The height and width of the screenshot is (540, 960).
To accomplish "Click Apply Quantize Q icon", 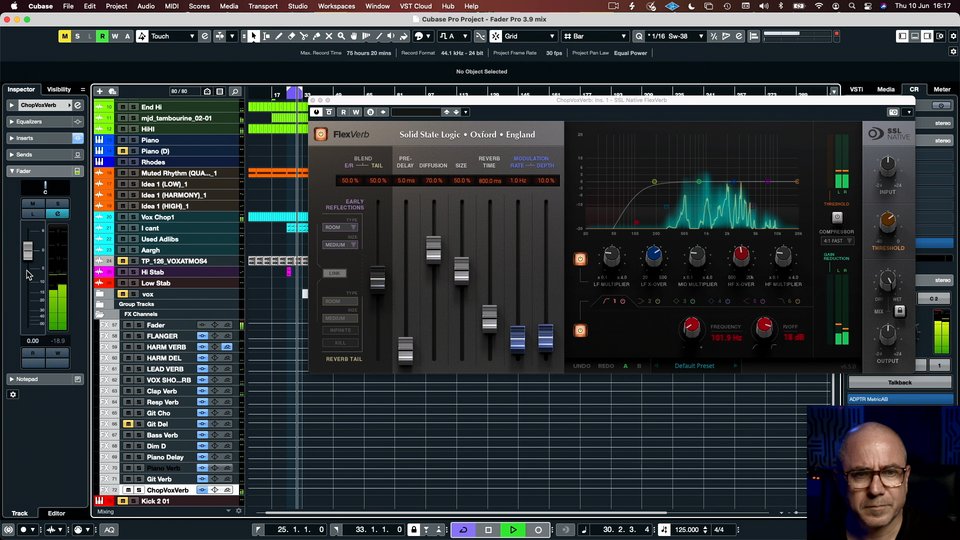I will pyautogui.click(x=639, y=36).
